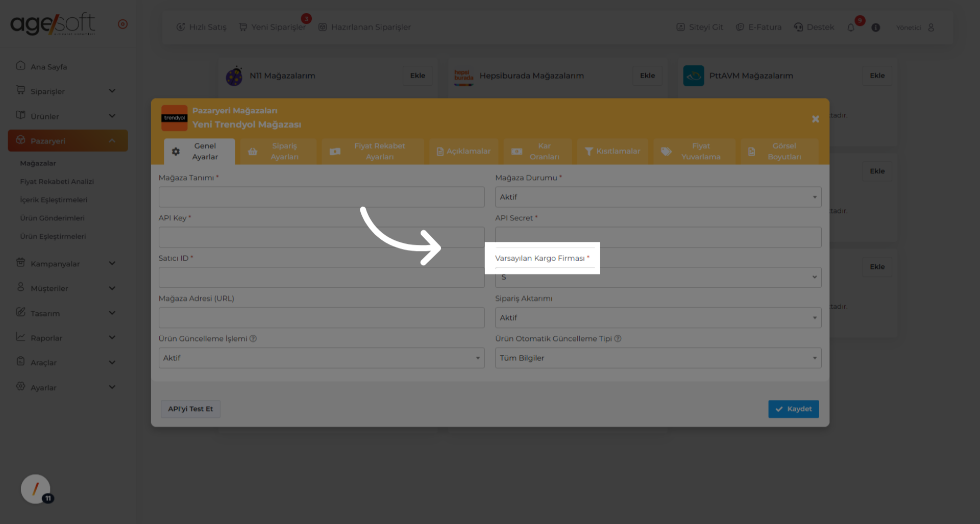Click the red target icon beside logo
Screen dimensions: 980x524
[122, 24]
